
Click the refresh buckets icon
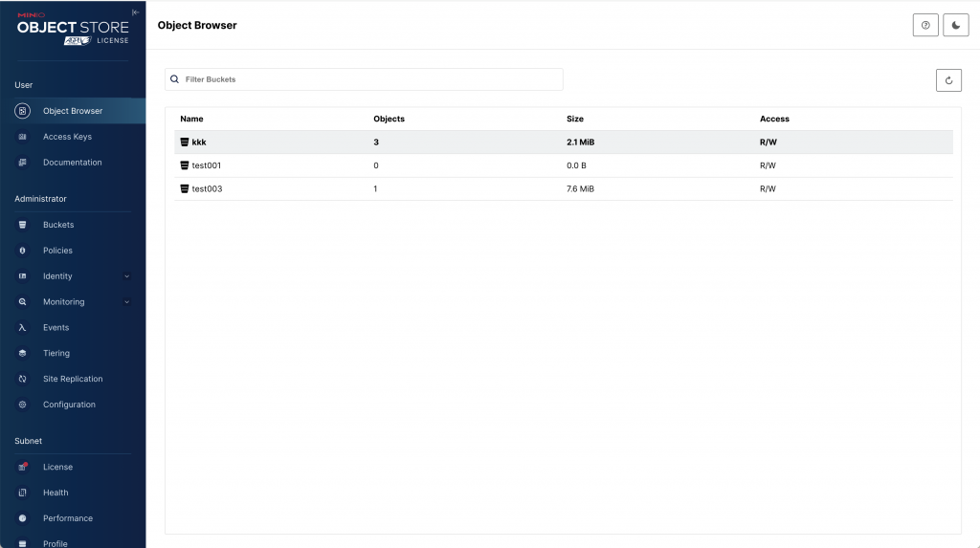948,80
